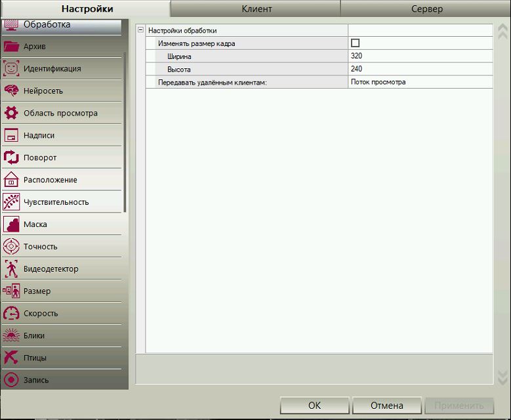Click the Применить button
The height and width of the screenshot is (420, 511).
point(459,406)
